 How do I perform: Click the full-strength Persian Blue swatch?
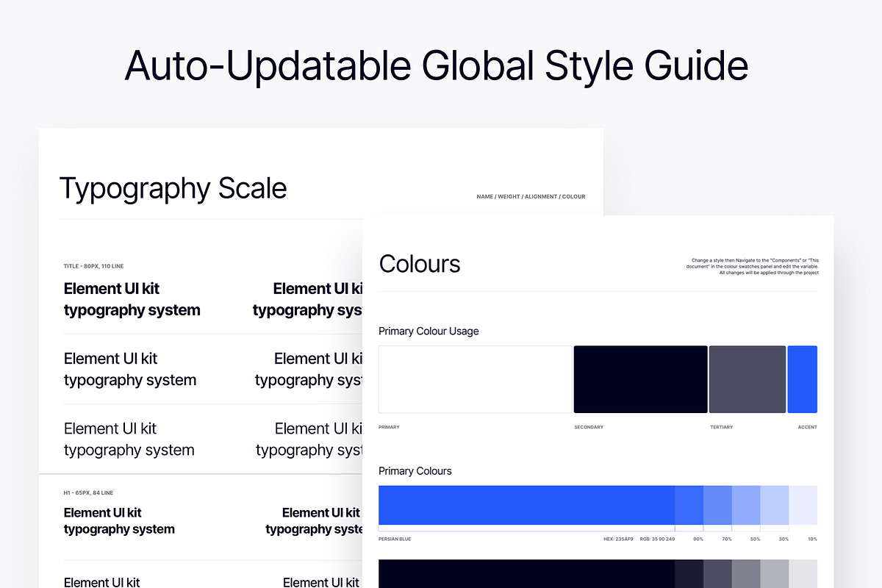pos(526,505)
